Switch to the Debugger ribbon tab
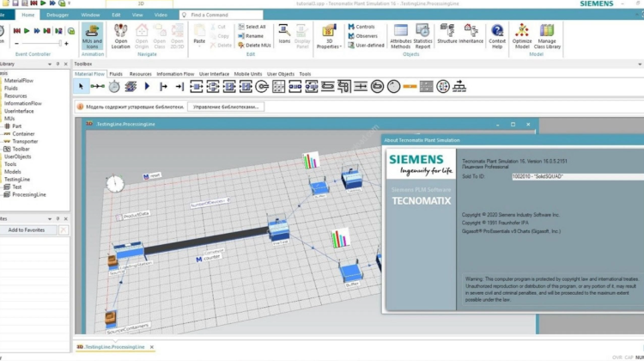The image size is (644, 361). tap(58, 15)
